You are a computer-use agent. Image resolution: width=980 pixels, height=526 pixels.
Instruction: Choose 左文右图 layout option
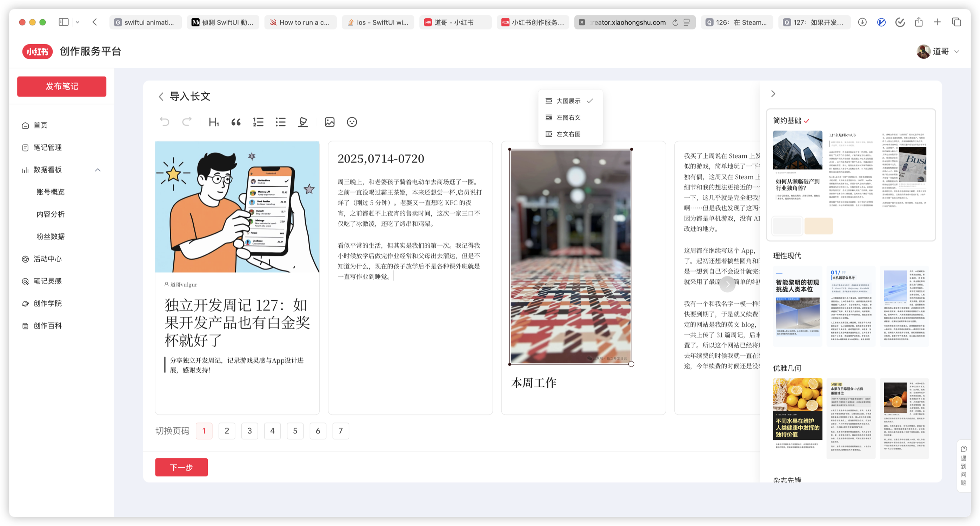coord(568,134)
